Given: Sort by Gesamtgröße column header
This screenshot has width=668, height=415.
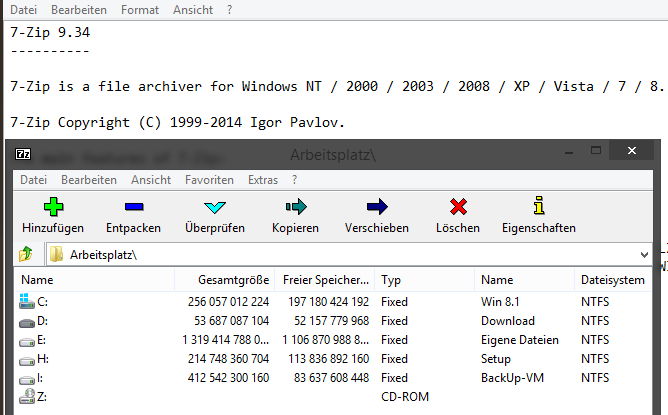Looking at the screenshot, I should (225, 280).
